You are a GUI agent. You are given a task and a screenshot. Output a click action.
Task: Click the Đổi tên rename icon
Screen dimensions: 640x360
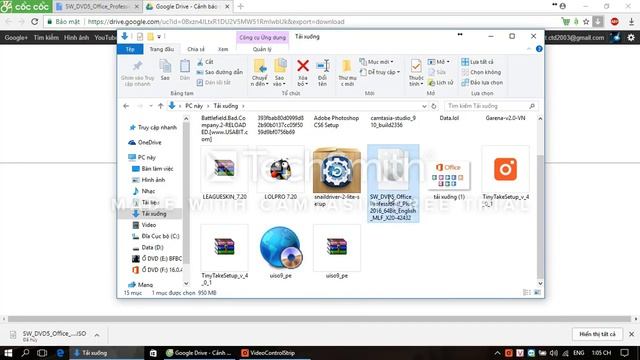(323, 66)
